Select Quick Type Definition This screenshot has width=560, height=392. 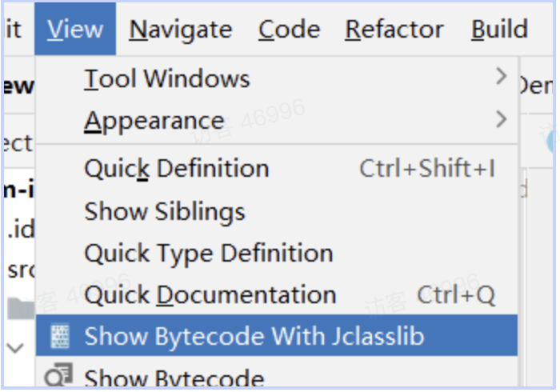[x=209, y=254]
